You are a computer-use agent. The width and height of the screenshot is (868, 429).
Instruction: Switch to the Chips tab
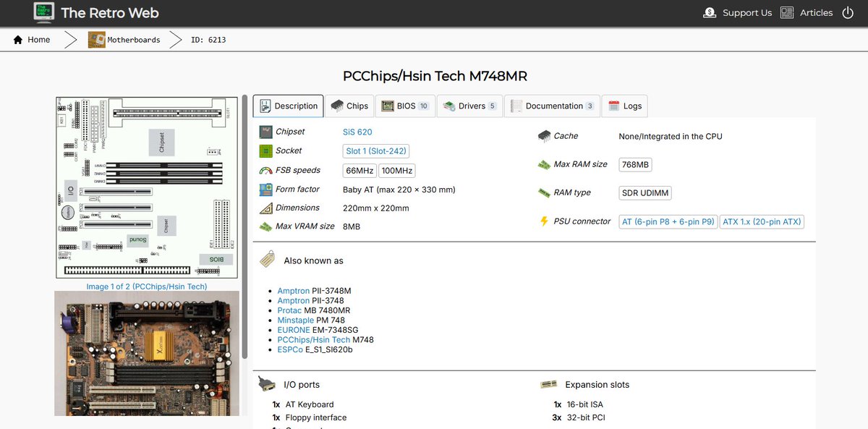click(350, 106)
